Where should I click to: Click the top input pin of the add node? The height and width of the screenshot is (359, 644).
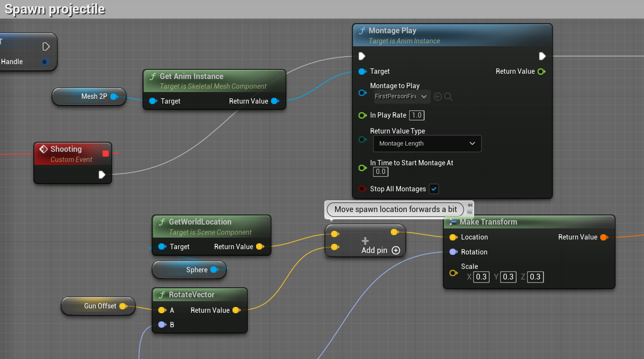point(335,234)
